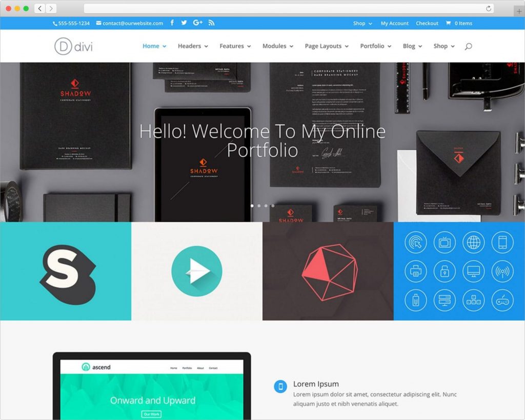The width and height of the screenshot is (525, 420).
Task: Click the Facebook icon in top bar
Action: pyautogui.click(x=172, y=23)
